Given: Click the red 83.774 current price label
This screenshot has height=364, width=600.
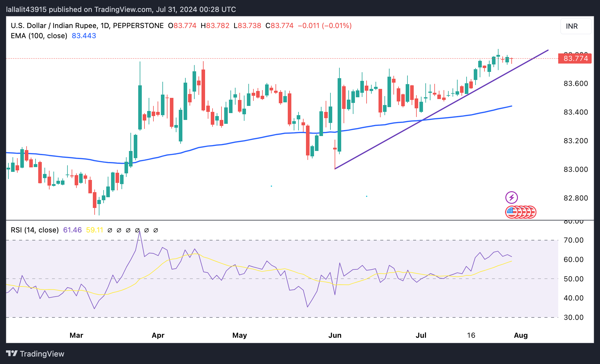Looking at the screenshot, I should pos(575,58).
